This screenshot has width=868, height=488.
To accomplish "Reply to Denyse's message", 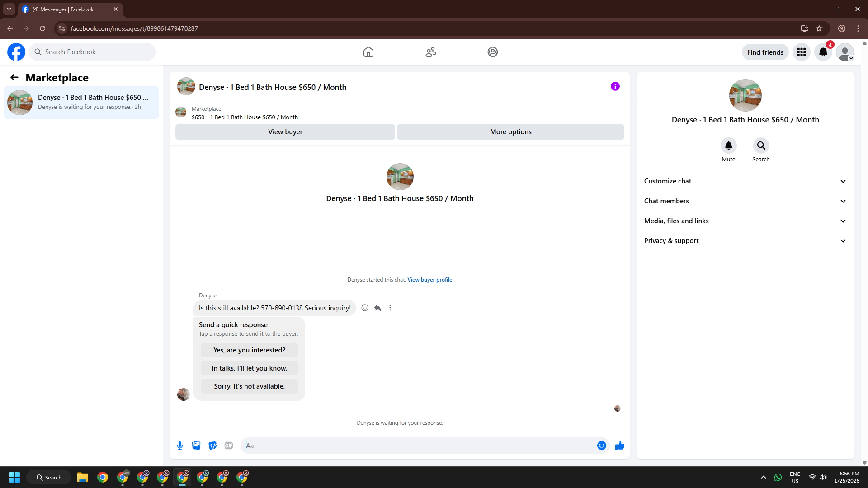I will tap(377, 308).
